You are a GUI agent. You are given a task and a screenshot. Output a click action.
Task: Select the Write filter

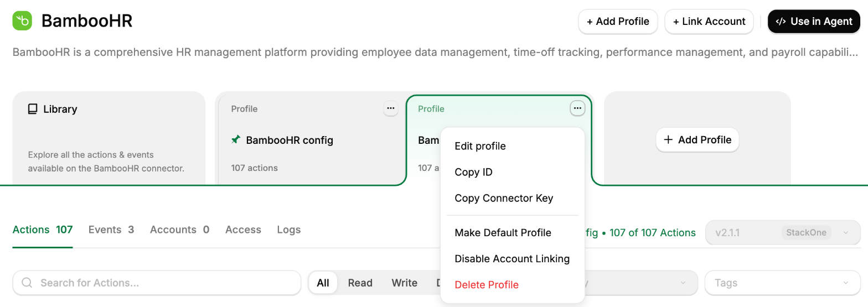tap(404, 283)
